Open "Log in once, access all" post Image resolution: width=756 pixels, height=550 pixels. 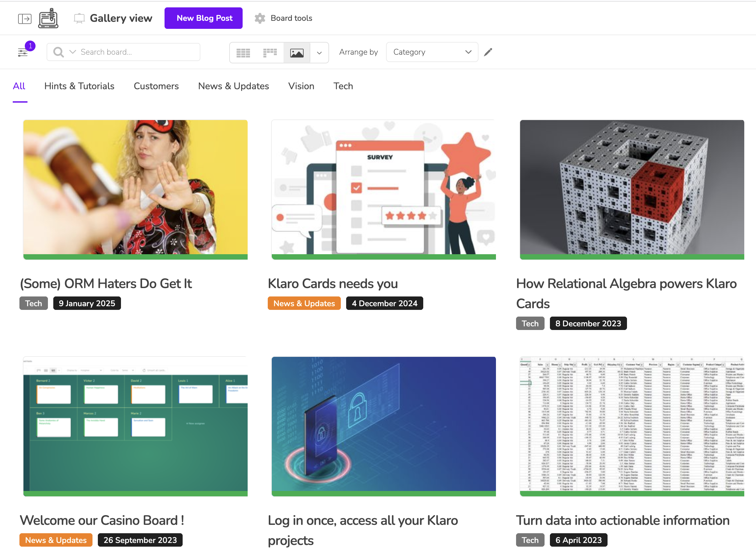[x=363, y=531]
